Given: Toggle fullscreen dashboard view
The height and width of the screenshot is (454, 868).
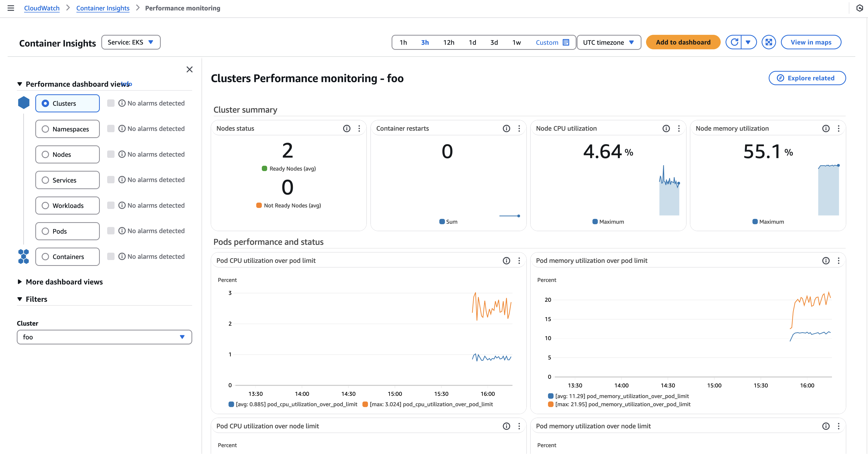Looking at the screenshot, I should coord(769,42).
